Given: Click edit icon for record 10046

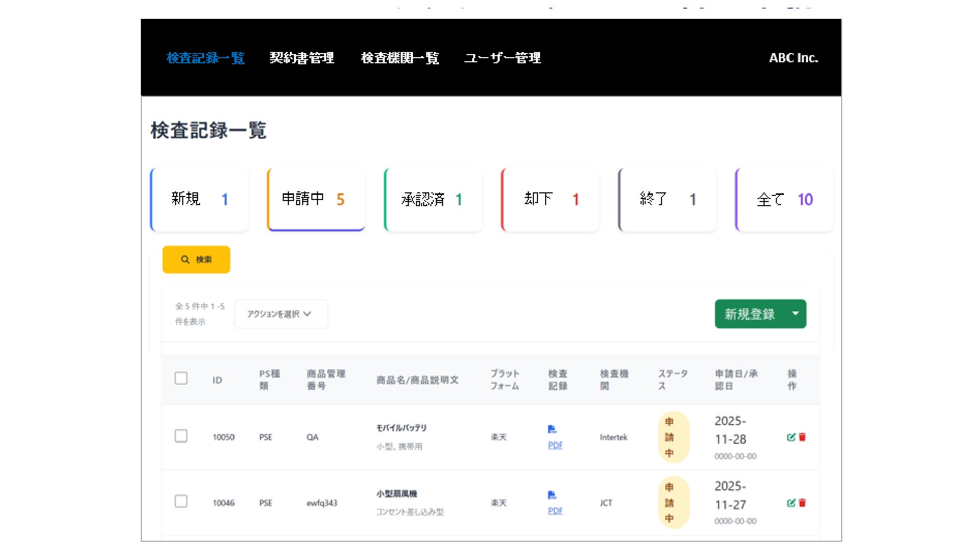Looking at the screenshot, I should pyautogui.click(x=791, y=503).
